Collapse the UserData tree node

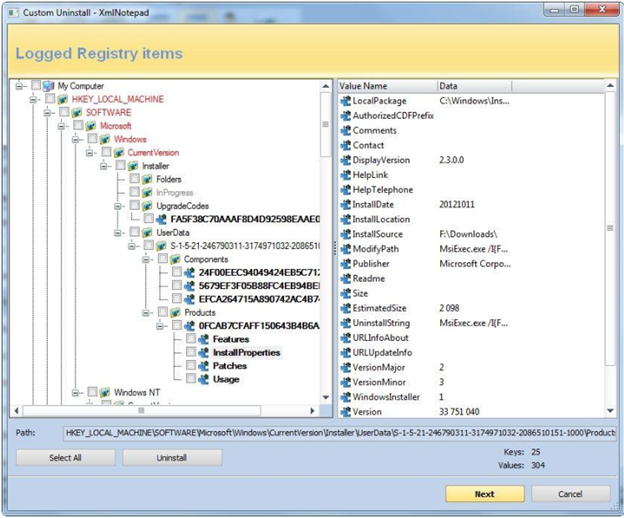pyautogui.click(x=118, y=232)
